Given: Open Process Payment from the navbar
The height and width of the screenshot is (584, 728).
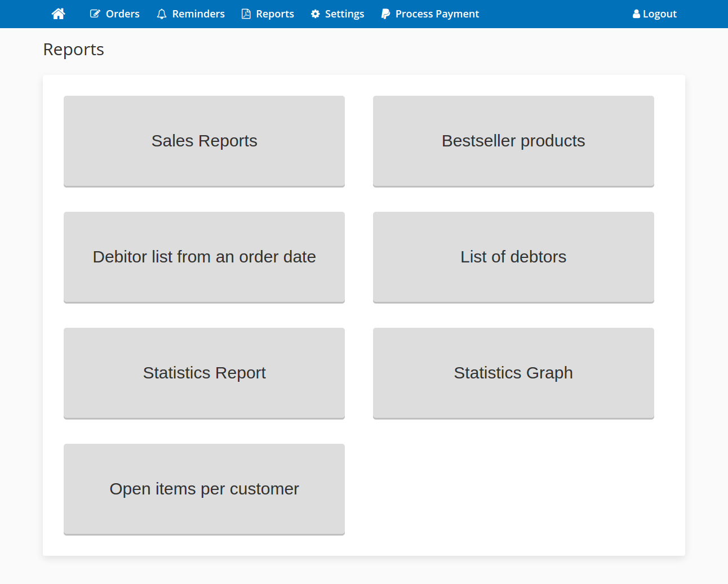Looking at the screenshot, I should pyautogui.click(x=437, y=14).
